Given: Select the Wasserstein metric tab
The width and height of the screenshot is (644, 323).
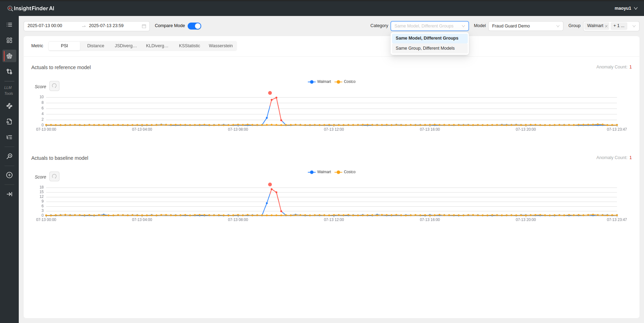Looking at the screenshot, I should click(x=221, y=46).
